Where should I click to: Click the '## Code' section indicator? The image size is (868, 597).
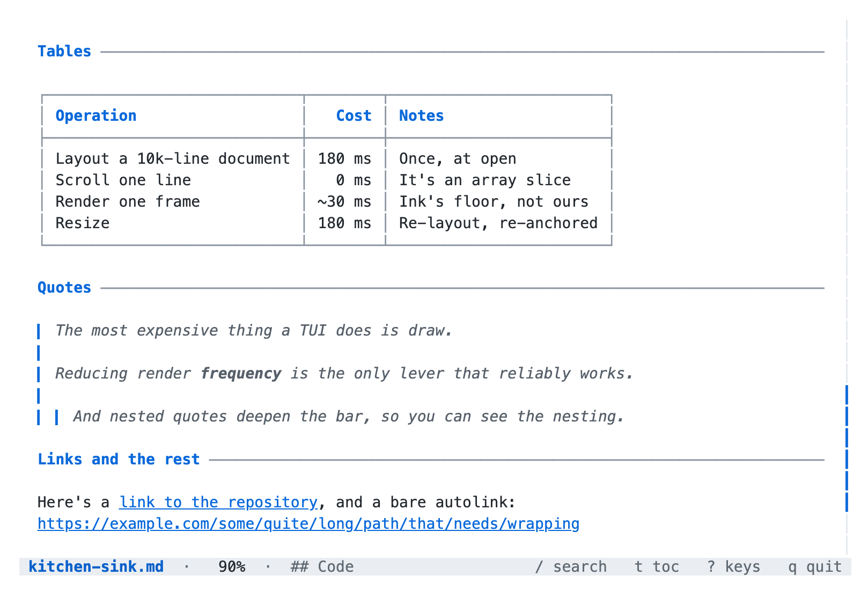click(x=322, y=566)
